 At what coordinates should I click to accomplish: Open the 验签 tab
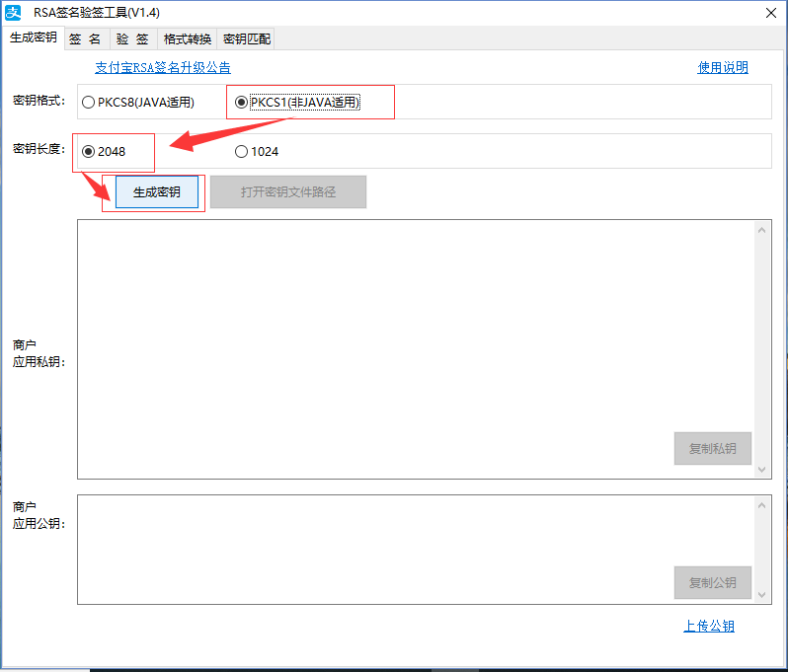click(x=132, y=39)
